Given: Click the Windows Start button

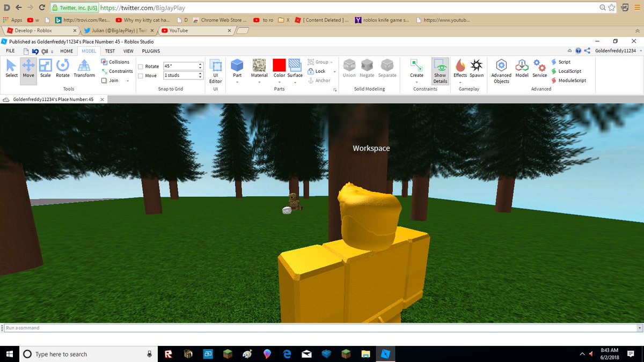Looking at the screenshot, I should 10,354.
